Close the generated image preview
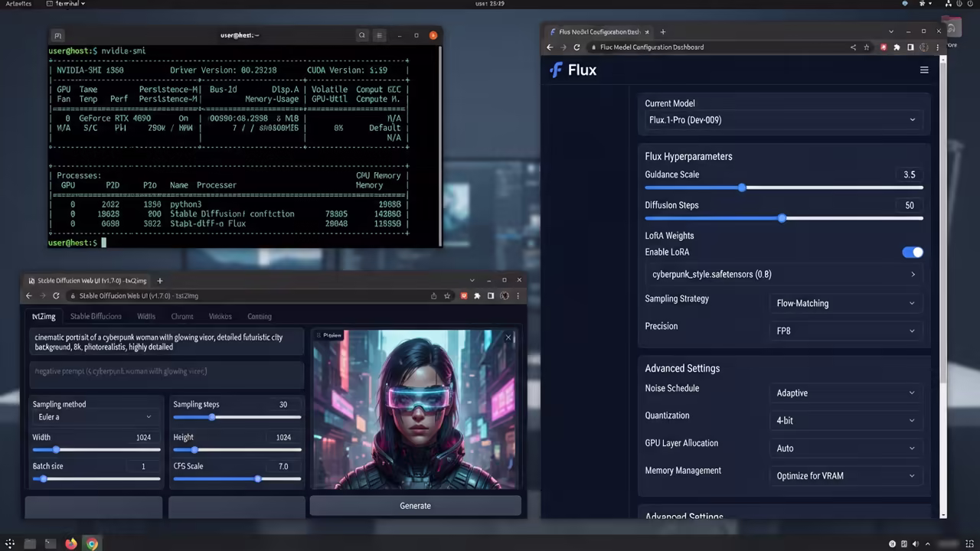980x551 pixels. point(508,337)
